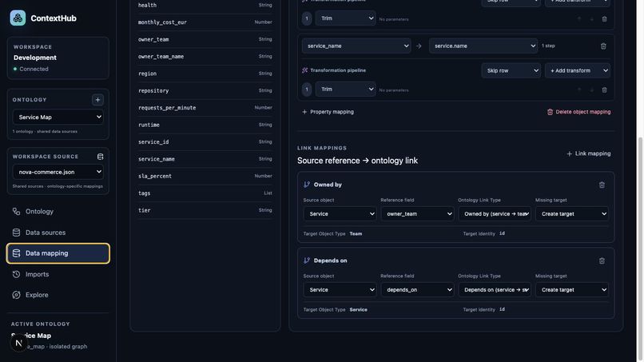644x362 pixels.
Task: Click the Development workspace name
Action: (35, 58)
